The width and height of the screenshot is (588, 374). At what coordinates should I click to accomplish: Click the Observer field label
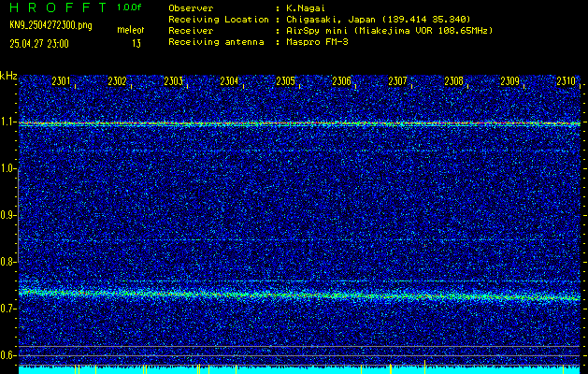[x=191, y=8]
